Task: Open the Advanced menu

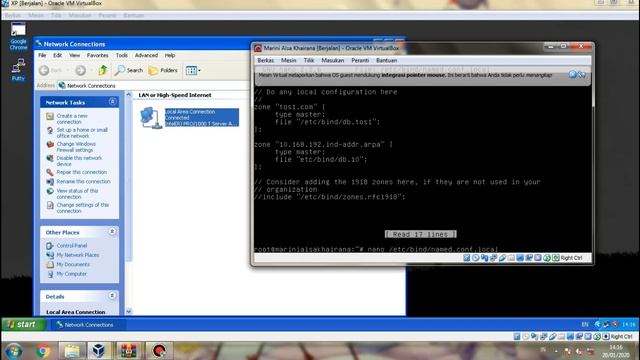Action: (x=146, y=55)
